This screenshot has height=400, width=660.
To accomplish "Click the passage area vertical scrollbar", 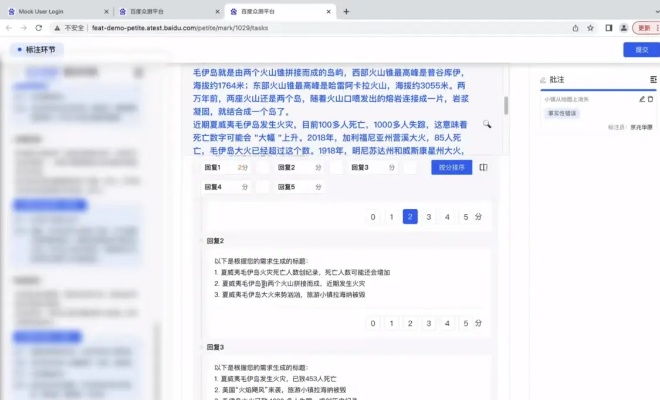I will [x=506, y=105].
